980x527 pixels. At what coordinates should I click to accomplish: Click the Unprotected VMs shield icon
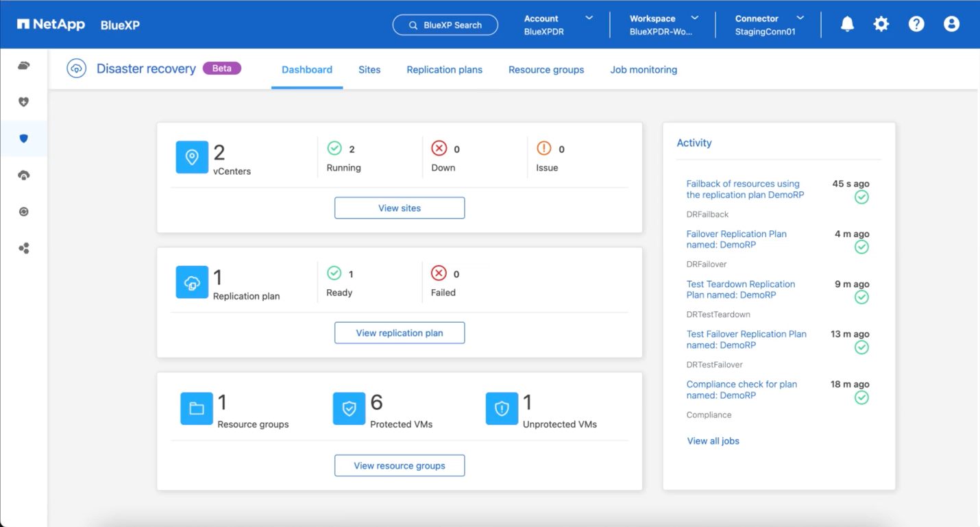click(x=502, y=408)
